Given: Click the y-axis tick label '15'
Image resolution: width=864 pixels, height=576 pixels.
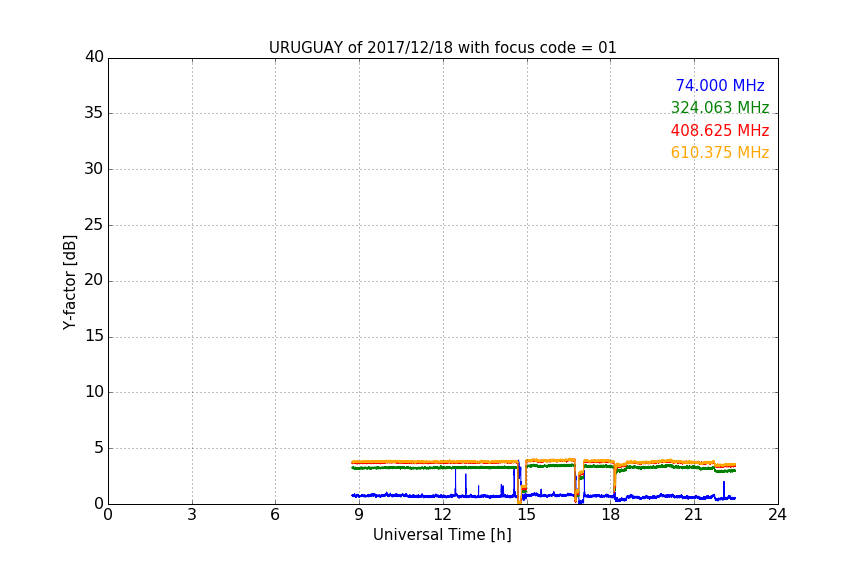Looking at the screenshot, I should click(x=94, y=336).
